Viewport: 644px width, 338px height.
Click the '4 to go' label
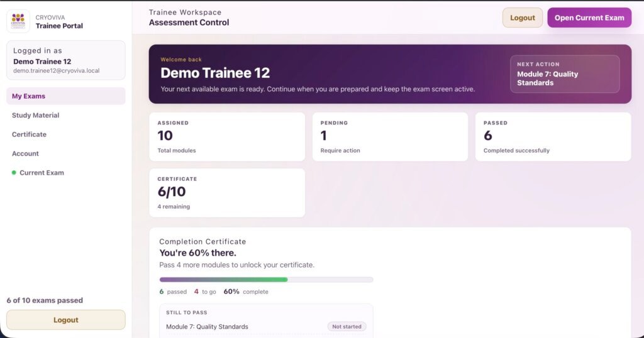[x=205, y=292]
